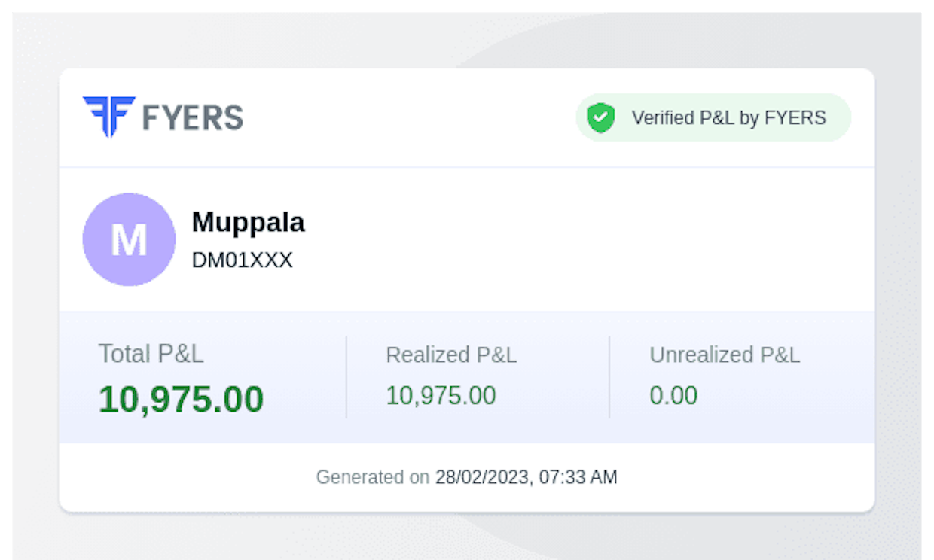Click the DM01XXX client ID
This screenshot has height=560, width=934.
243,260
